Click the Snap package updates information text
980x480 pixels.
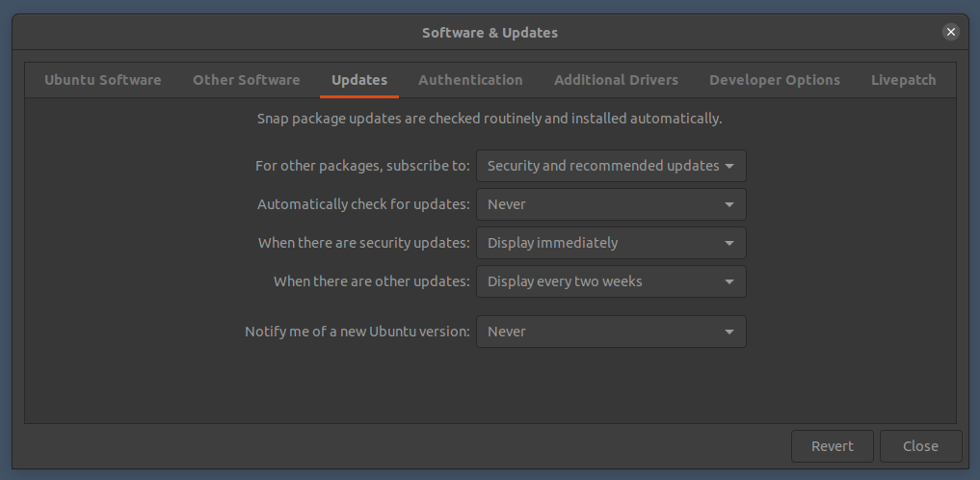point(489,120)
